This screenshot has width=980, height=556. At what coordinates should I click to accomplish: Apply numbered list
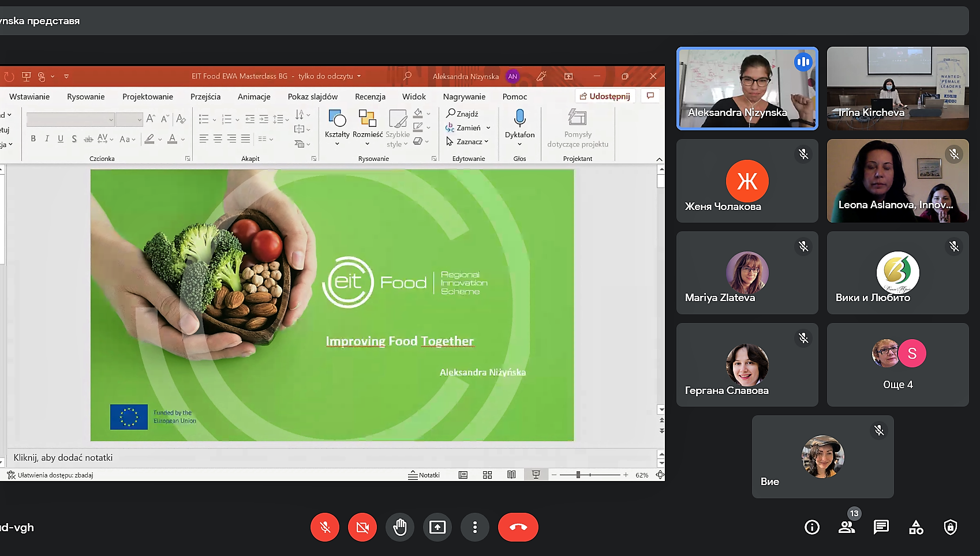227,119
